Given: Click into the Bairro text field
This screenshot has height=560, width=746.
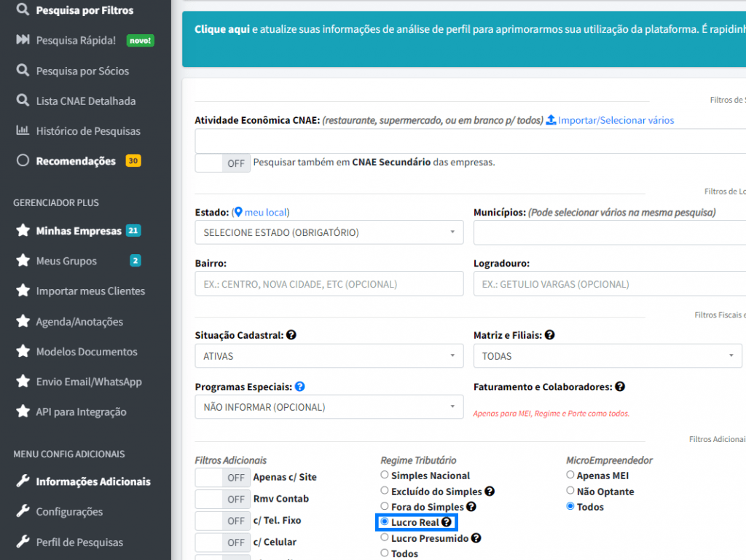Looking at the screenshot, I should coord(329,284).
